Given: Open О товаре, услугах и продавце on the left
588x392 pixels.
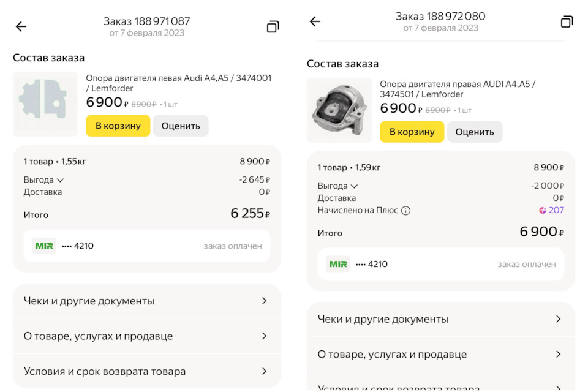Looking at the screenshot, I should [147, 336].
